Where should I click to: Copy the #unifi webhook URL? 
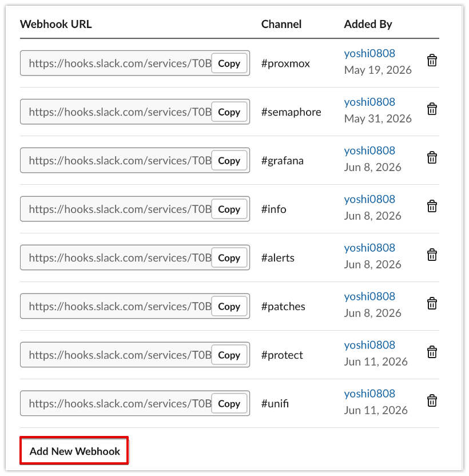(x=229, y=403)
